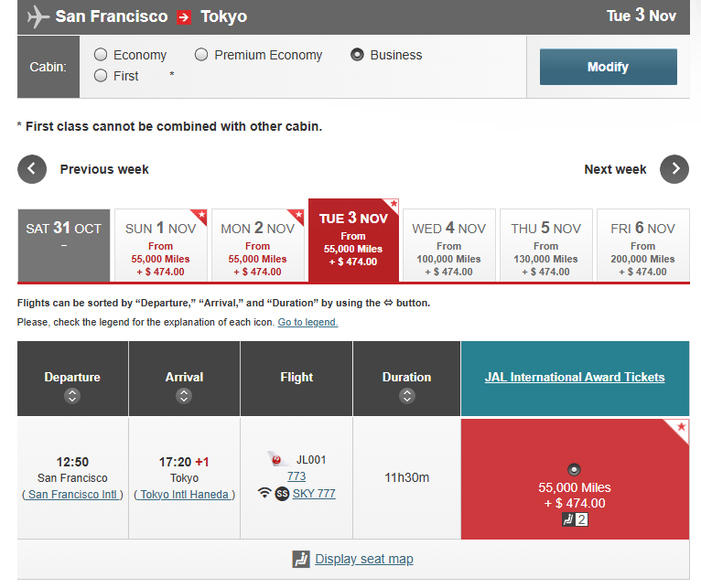Click the JL001 flight number

tap(311, 460)
